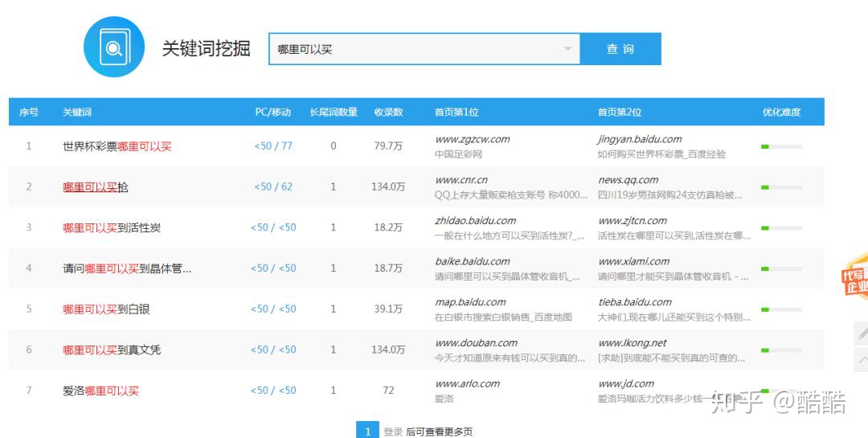Click the 首页第1位 column header
868x438 pixels.
click(x=457, y=112)
